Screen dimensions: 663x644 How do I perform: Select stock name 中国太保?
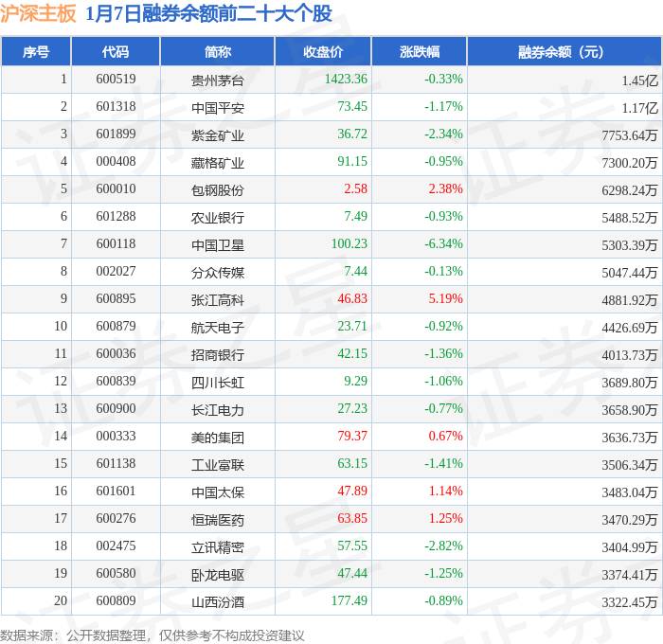click(x=217, y=492)
